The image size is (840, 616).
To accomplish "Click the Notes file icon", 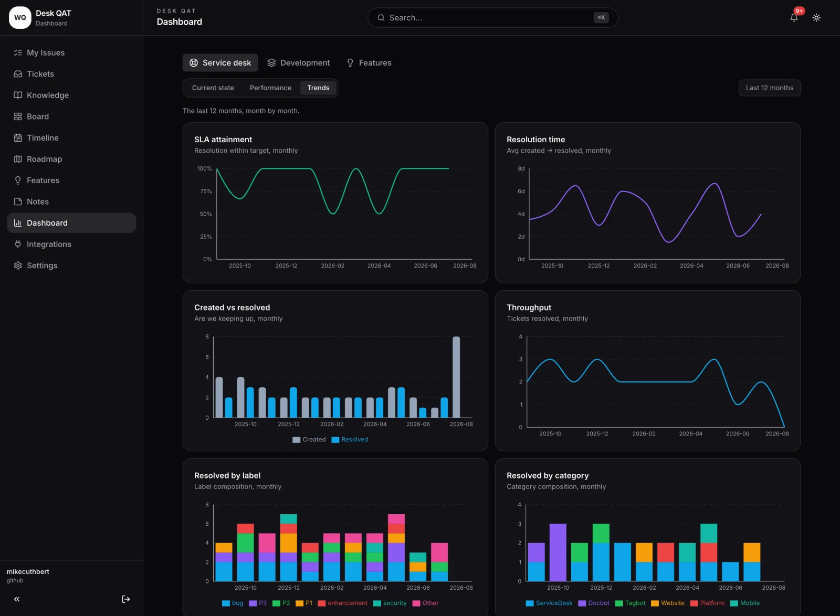I will [x=18, y=201].
